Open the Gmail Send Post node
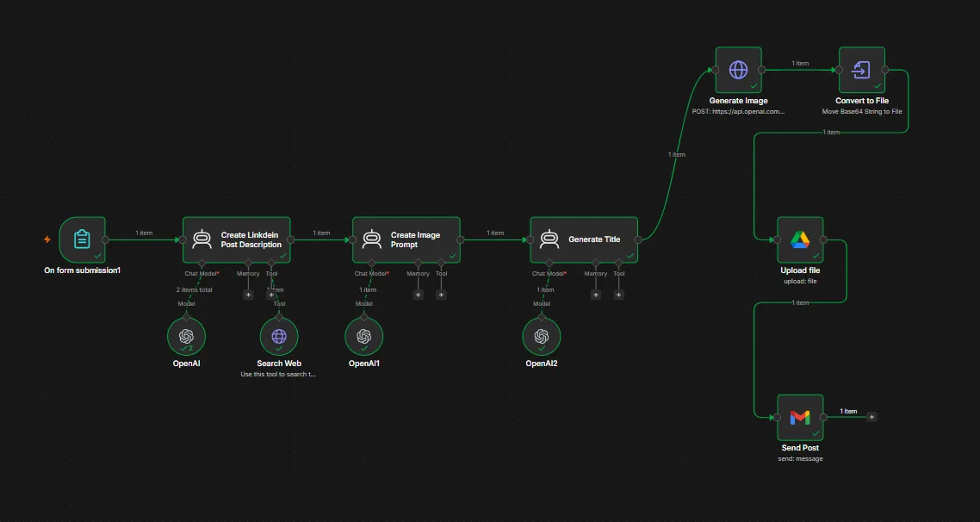This screenshot has width=980, height=522. click(800, 417)
